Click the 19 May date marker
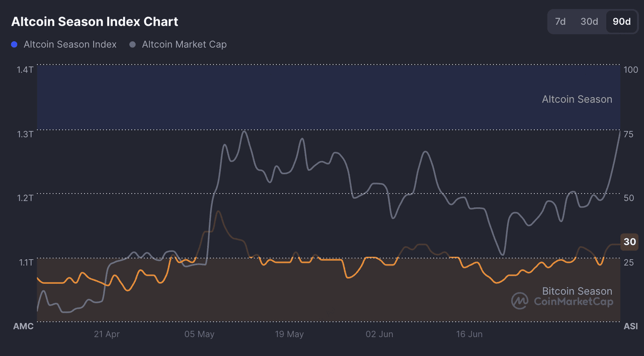Viewport: 644px width, 356px height. (x=289, y=334)
